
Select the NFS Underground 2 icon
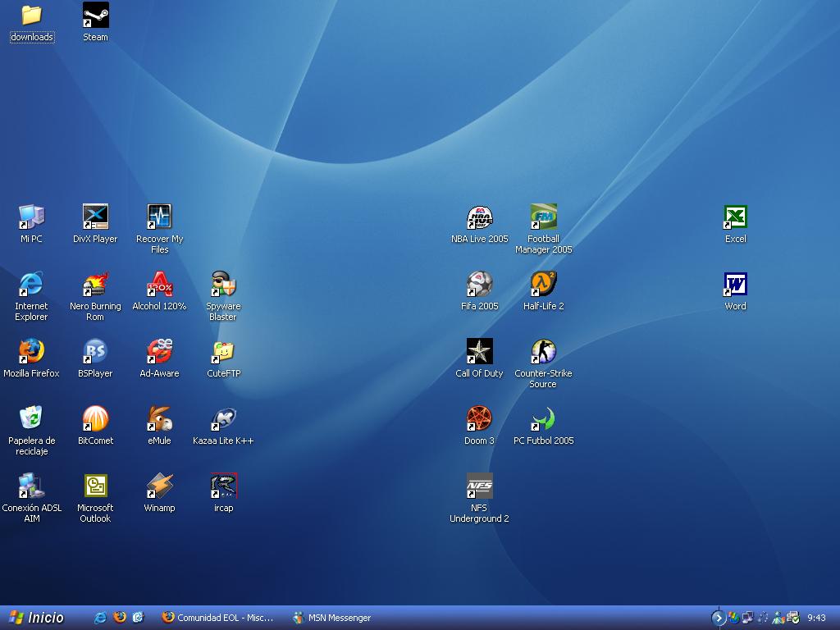coord(479,486)
